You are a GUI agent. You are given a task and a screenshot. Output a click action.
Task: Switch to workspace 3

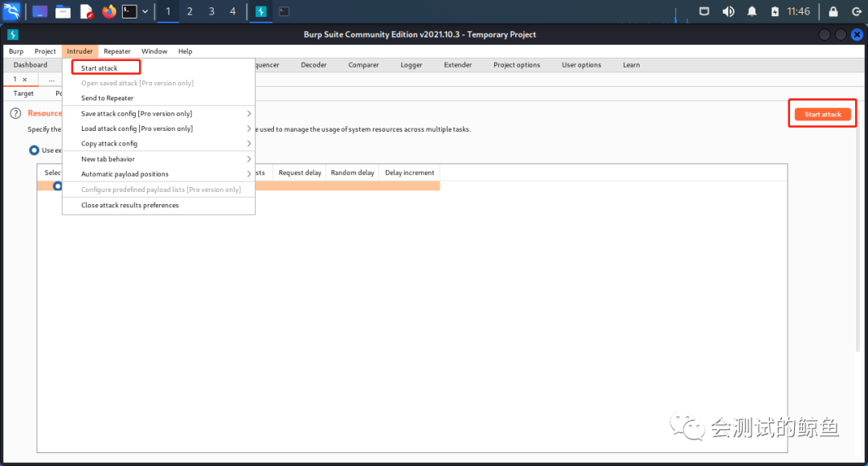tap(211, 11)
